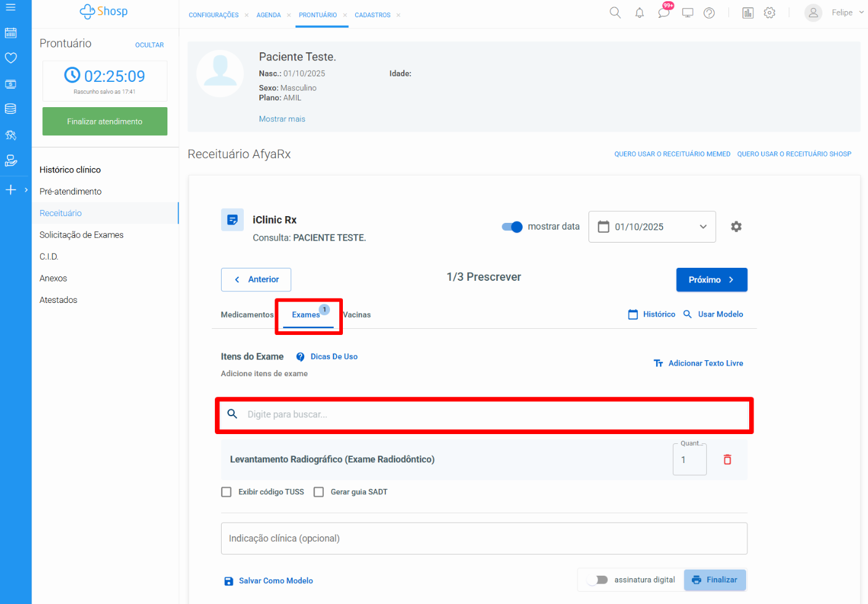Click the search magnifier in top bar
The width and height of the screenshot is (868, 604).
click(615, 13)
